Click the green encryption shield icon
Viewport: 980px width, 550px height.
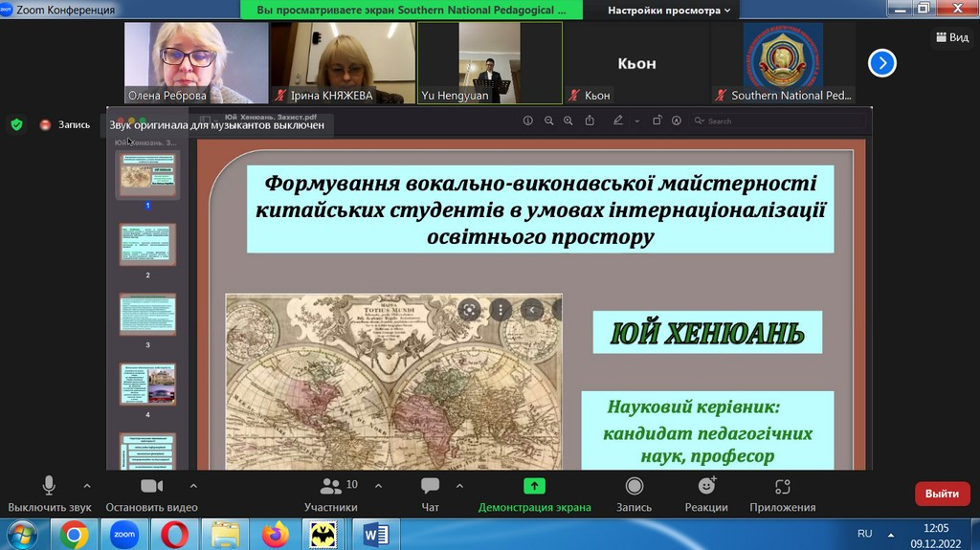pyautogui.click(x=17, y=124)
